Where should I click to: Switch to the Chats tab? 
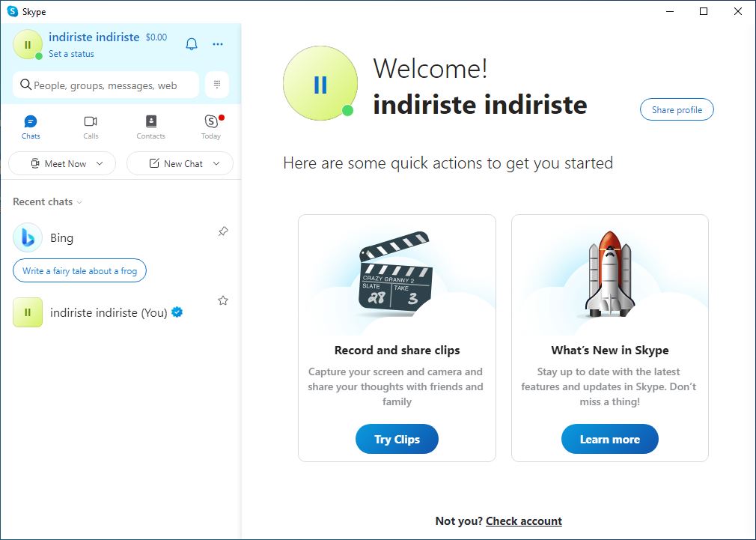click(31, 127)
